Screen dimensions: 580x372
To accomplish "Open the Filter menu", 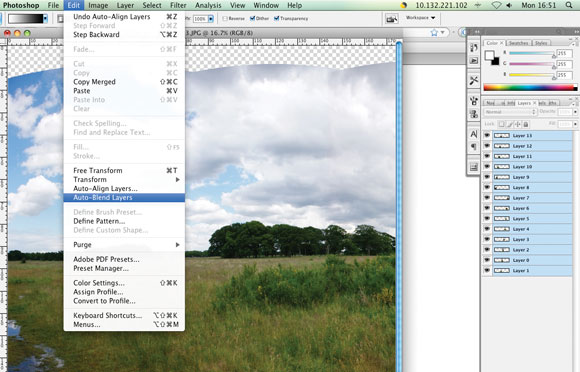I will pyautogui.click(x=178, y=5).
